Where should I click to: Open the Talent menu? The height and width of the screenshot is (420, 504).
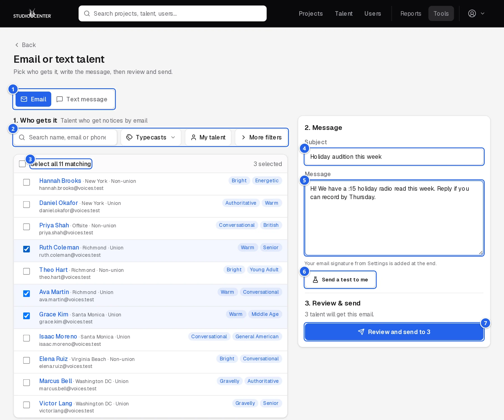pos(344,13)
